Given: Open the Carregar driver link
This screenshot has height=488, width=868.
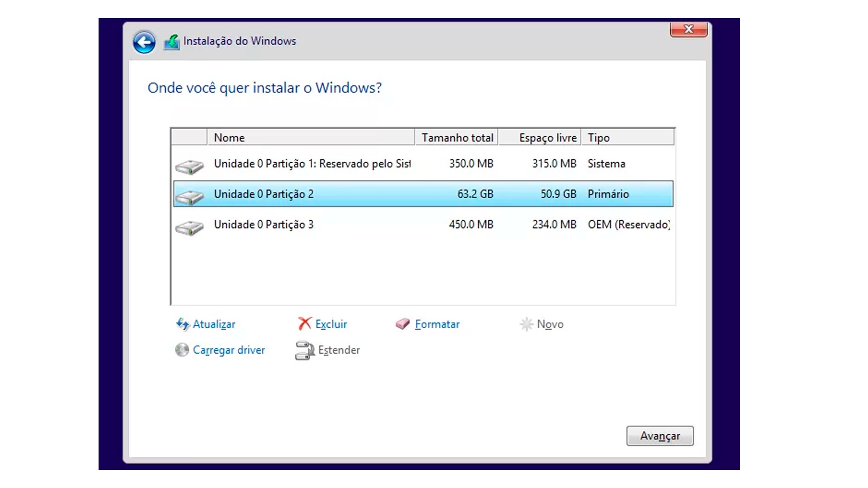Looking at the screenshot, I should click(229, 350).
